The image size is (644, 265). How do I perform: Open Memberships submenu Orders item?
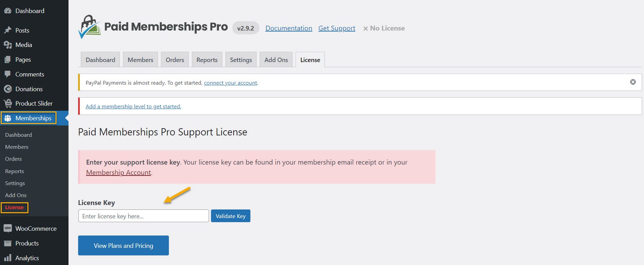click(13, 159)
